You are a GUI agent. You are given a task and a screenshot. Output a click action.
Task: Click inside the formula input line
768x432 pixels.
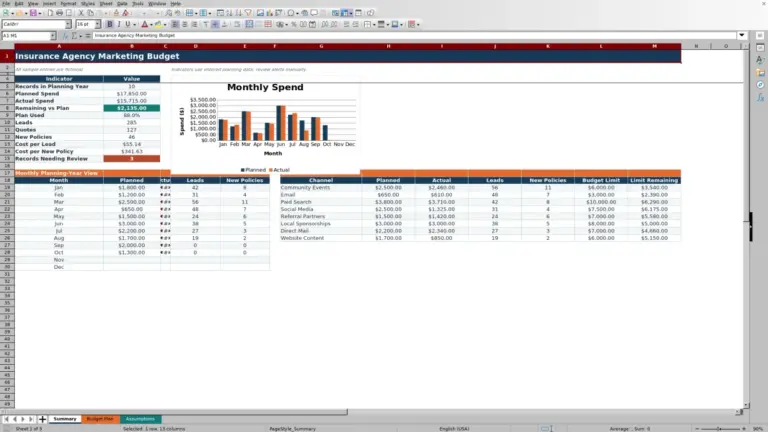[414, 35]
